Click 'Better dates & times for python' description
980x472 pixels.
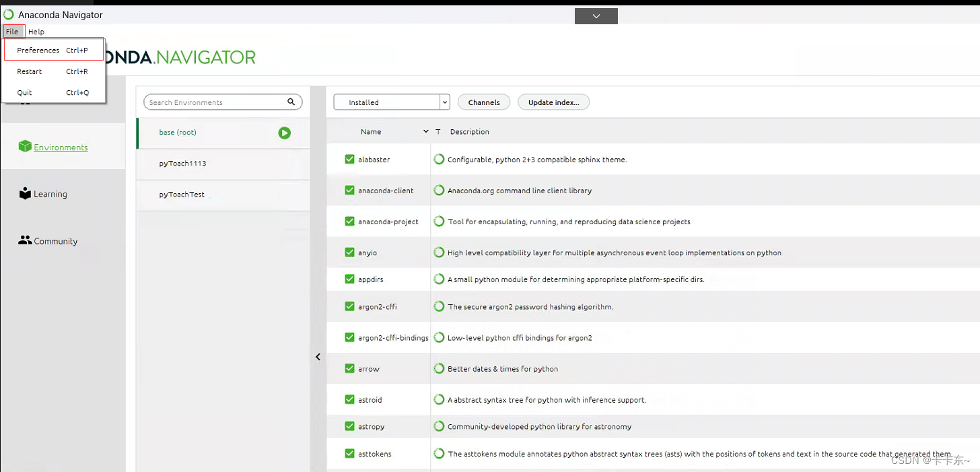pyautogui.click(x=503, y=368)
